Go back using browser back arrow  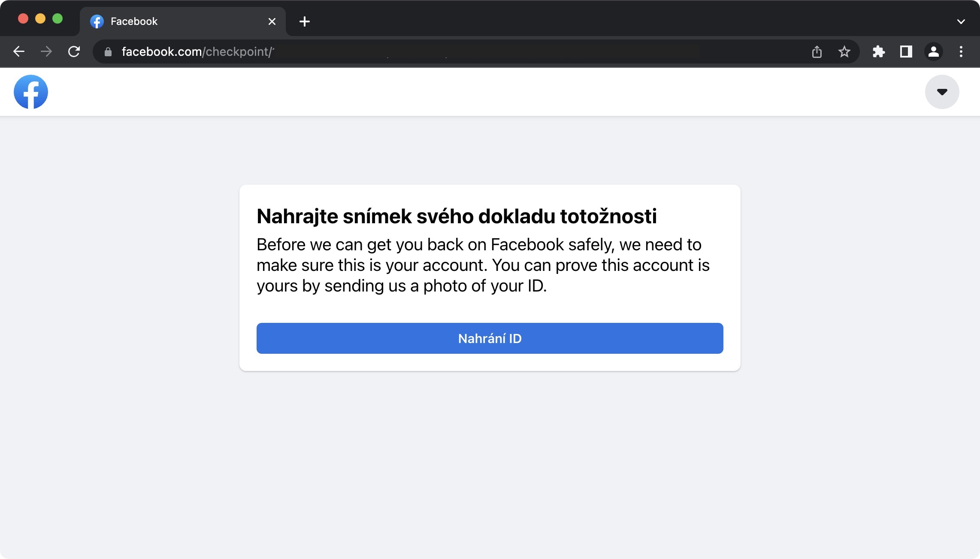19,52
